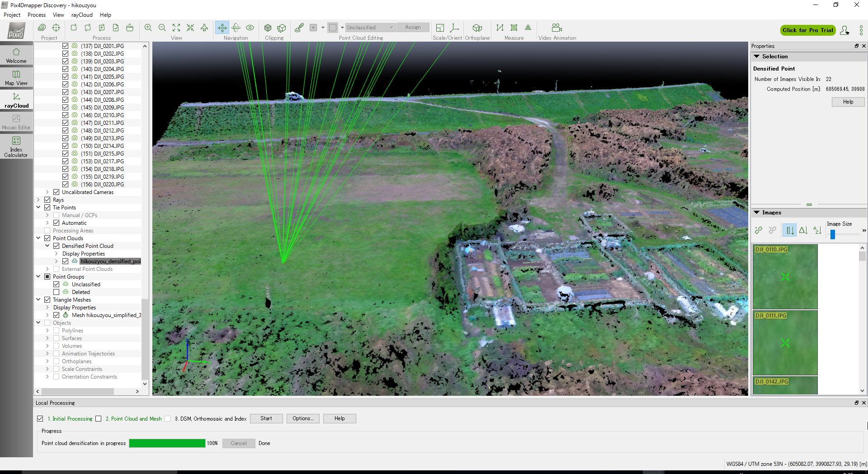This screenshot has height=474, width=868.
Task: Click the Click for Pro Trial button
Action: click(x=808, y=30)
